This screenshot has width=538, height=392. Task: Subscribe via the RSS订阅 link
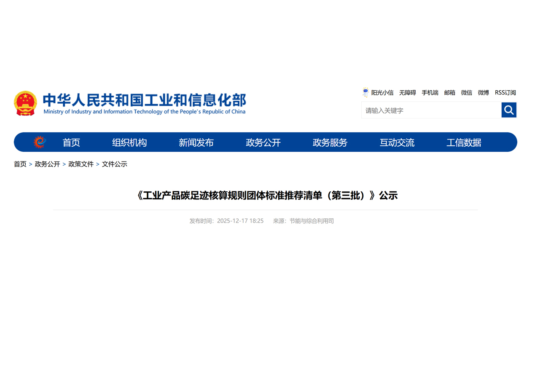coord(505,93)
